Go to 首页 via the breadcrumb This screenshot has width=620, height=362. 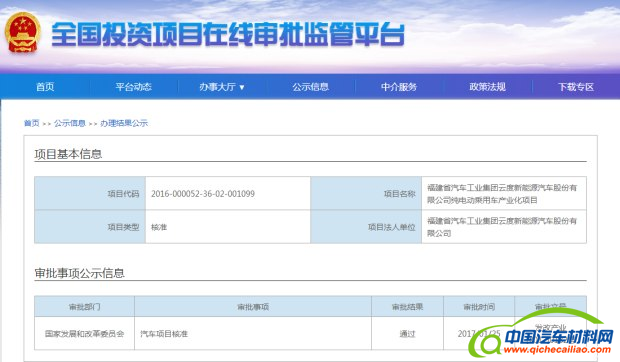click(x=32, y=123)
